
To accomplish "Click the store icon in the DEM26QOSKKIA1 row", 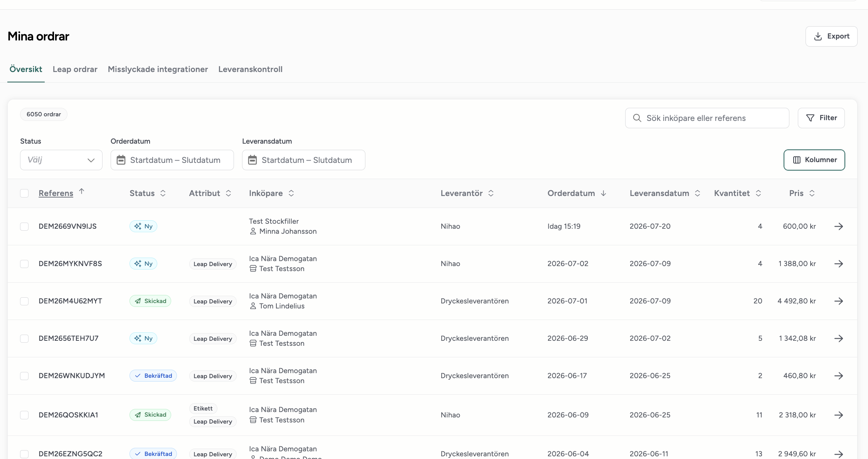I will pos(253,420).
